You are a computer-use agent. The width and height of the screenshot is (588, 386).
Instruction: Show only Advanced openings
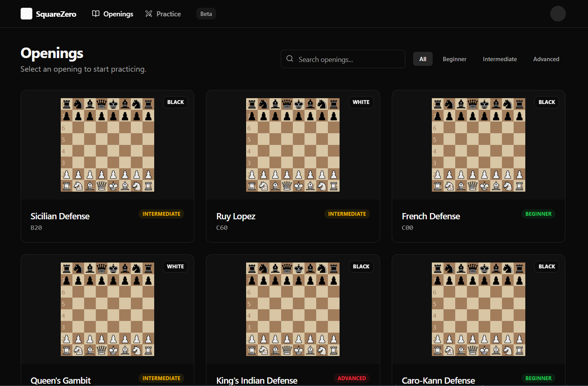pos(546,59)
